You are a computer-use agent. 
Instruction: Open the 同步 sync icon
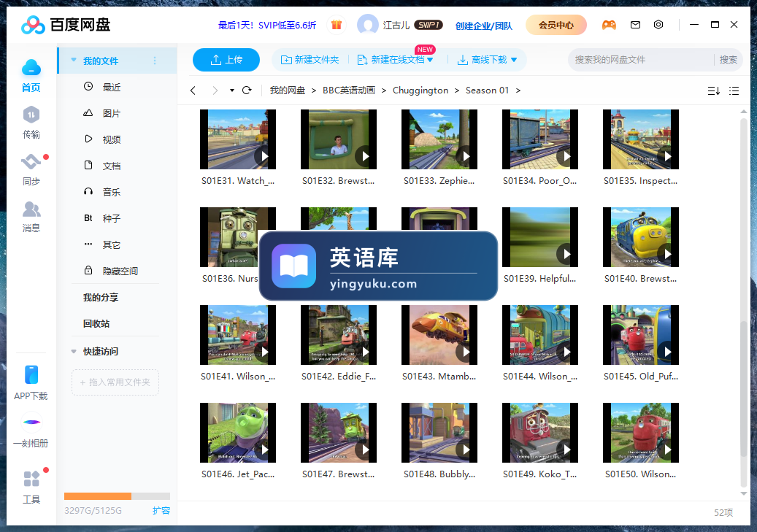(31, 161)
